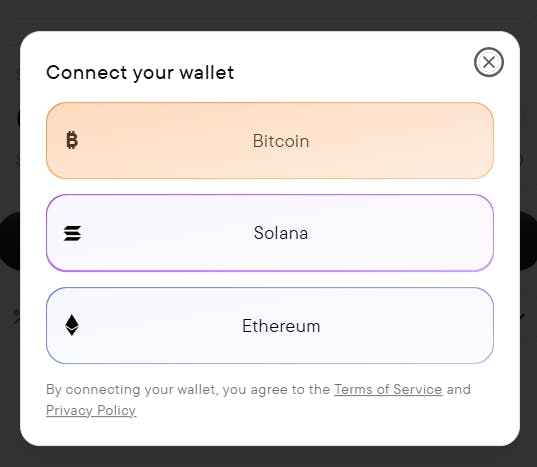Select the purple-outlined Solana option card

270,233
